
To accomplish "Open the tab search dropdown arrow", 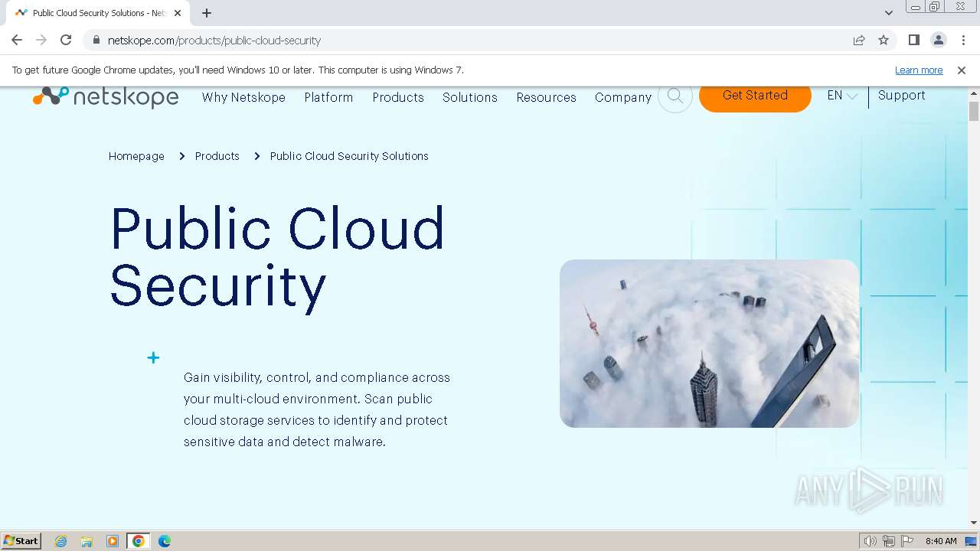I will pos(889,13).
